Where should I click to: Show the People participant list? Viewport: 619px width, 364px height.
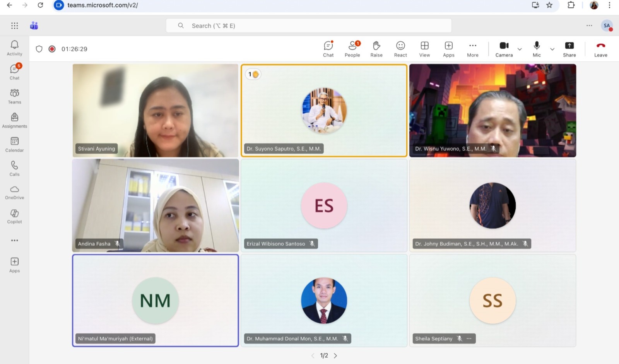pos(352,49)
